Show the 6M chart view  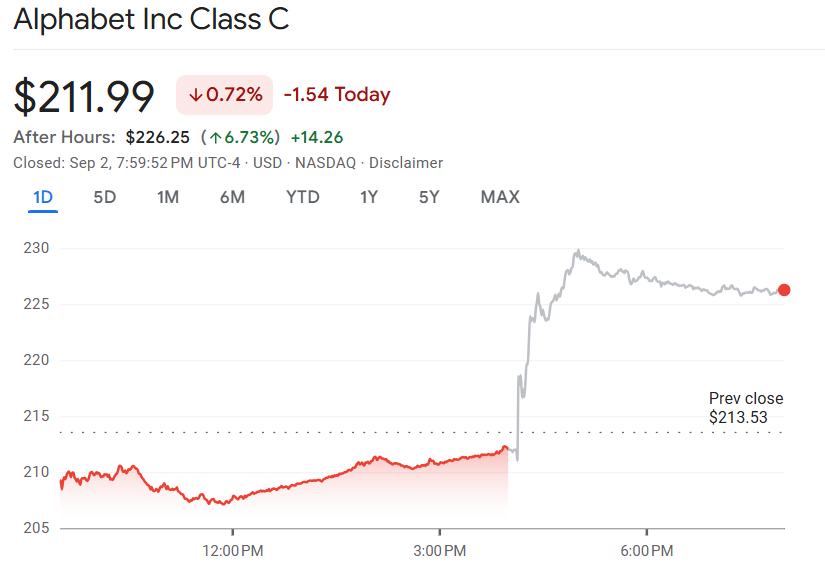pos(232,197)
